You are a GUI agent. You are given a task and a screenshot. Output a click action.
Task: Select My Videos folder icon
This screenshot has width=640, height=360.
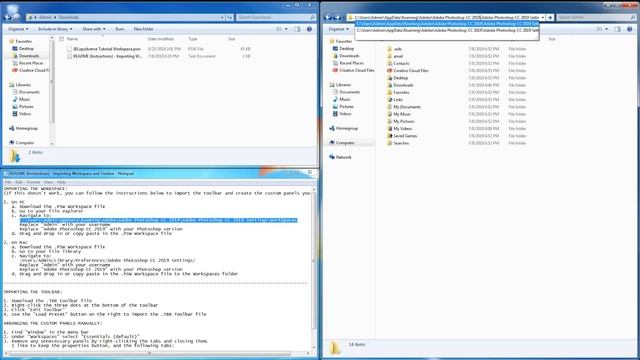389,129
